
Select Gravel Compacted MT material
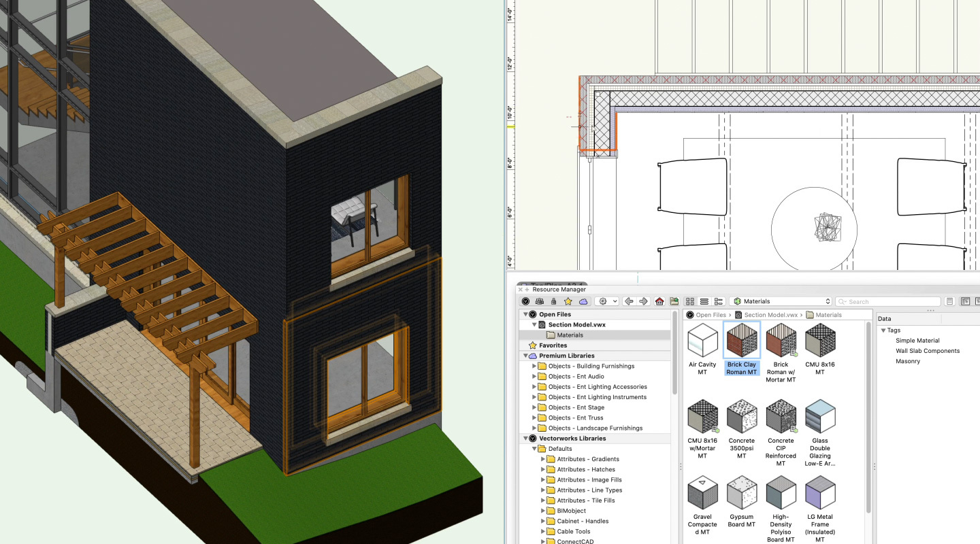tap(702, 506)
